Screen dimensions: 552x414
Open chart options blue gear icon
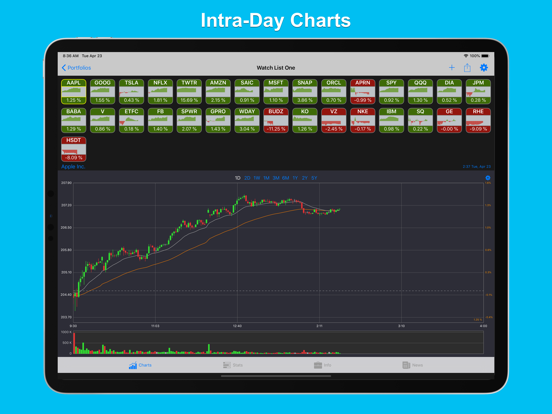tap(488, 178)
